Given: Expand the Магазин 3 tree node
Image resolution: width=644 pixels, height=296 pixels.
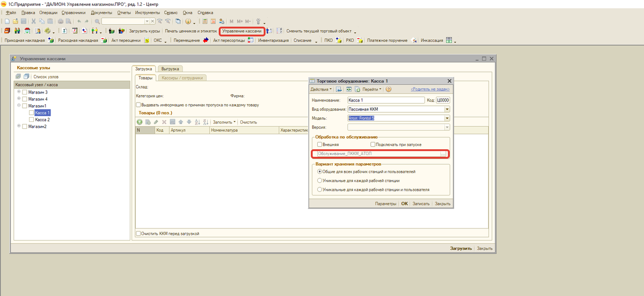Looking at the screenshot, I should [19, 92].
